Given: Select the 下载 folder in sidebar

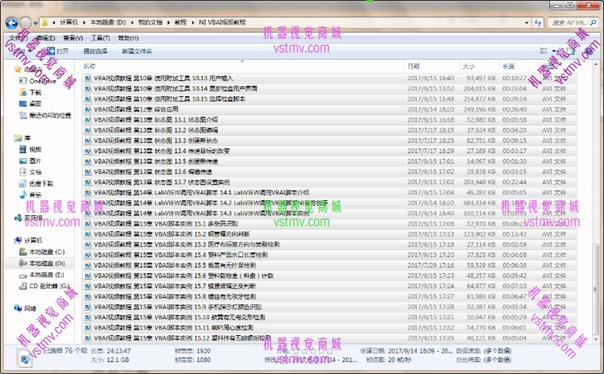Looking at the screenshot, I should (30, 92).
